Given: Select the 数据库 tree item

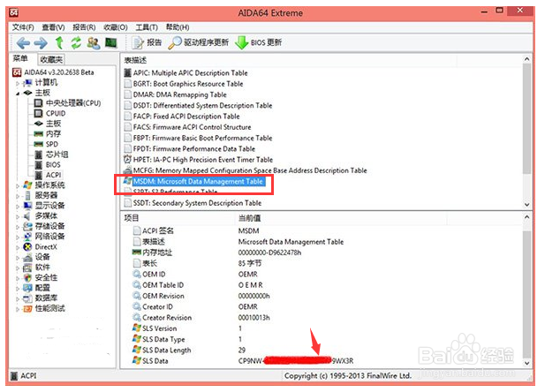Looking at the screenshot, I should tap(41, 298).
